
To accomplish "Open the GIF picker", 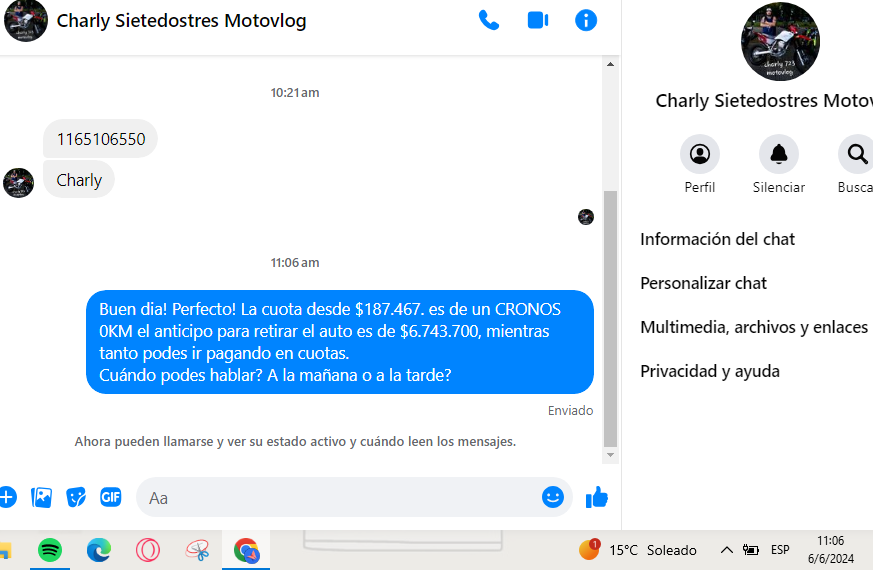I will (110, 497).
